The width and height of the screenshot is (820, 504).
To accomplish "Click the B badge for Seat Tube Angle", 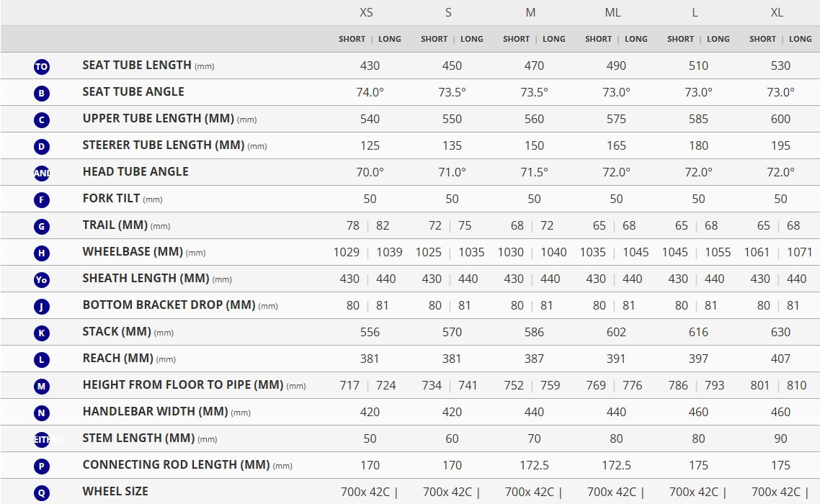I will click(x=42, y=94).
